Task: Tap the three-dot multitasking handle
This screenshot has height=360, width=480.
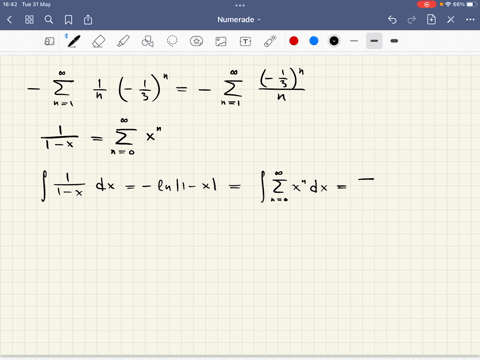Action: click(240, 5)
